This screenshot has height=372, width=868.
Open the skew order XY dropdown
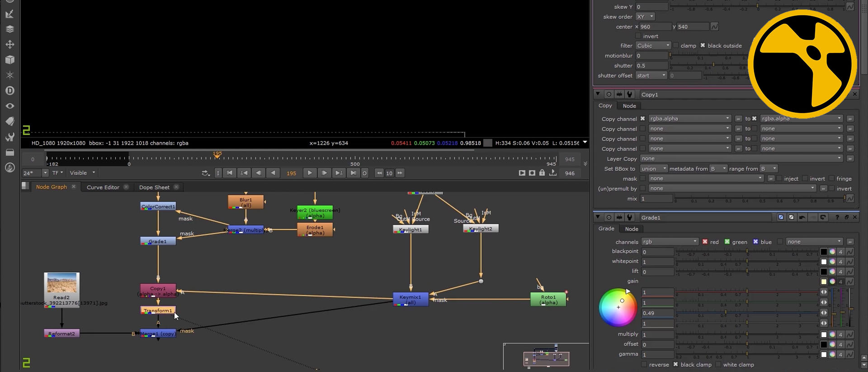[x=645, y=17]
